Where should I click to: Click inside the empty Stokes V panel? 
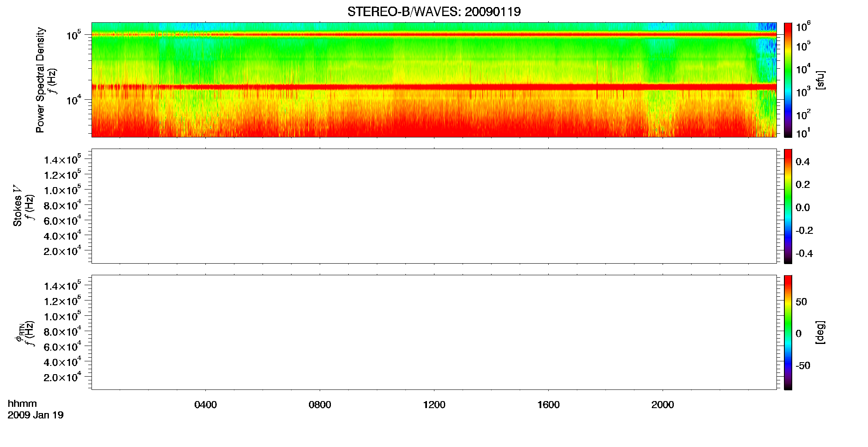pyautogui.click(x=434, y=206)
